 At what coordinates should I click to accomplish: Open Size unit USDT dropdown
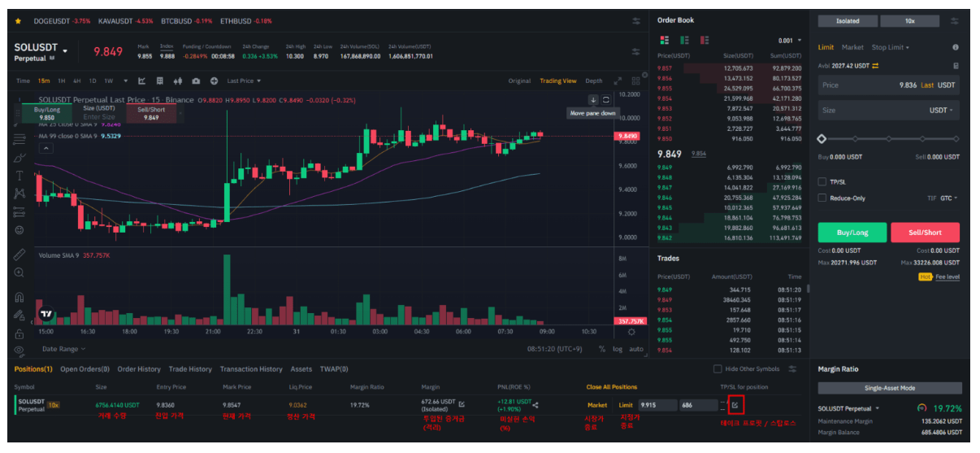pyautogui.click(x=941, y=110)
